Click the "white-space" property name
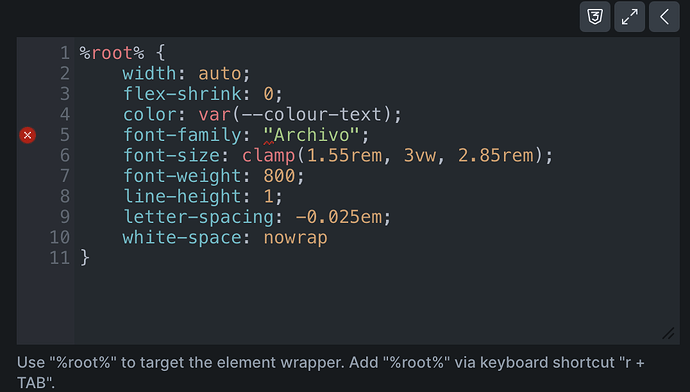 [182, 238]
